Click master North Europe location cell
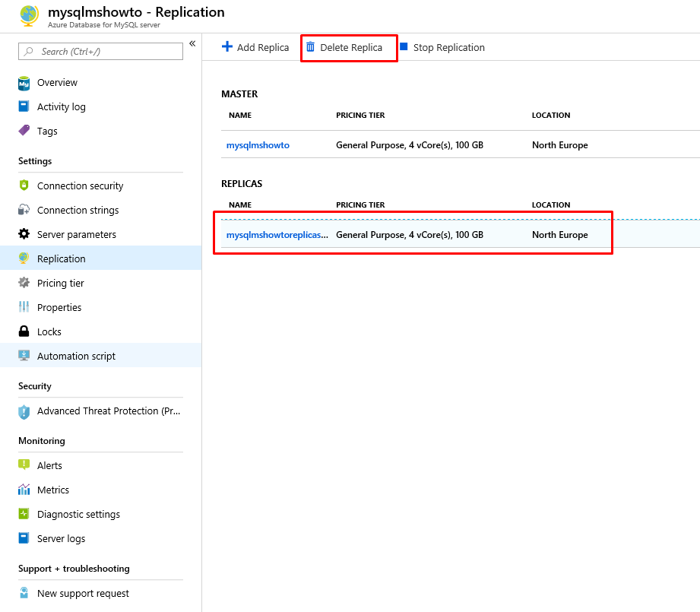Screen dimensions: 700x612 pyautogui.click(x=560, y=145)
